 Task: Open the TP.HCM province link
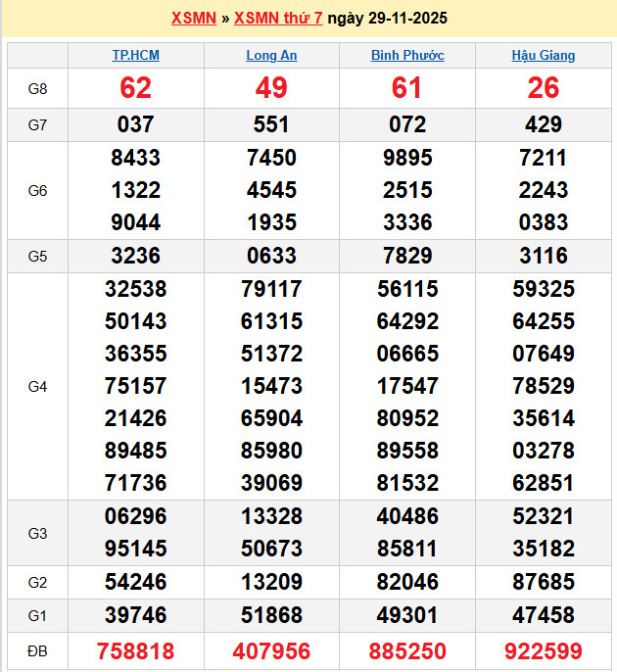pyautogui.click(x=135, y=56)
